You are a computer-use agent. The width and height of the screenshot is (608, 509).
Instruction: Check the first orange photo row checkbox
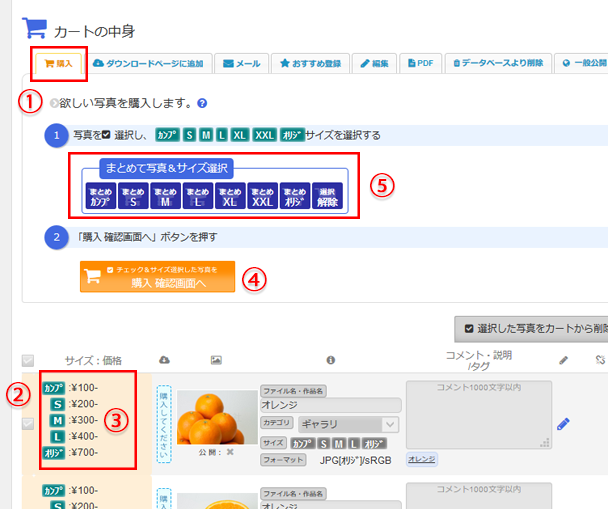(27, 422)
